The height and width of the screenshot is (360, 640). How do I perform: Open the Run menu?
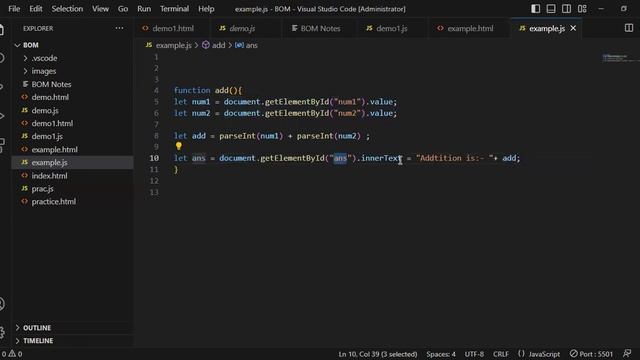click(144, 9)
